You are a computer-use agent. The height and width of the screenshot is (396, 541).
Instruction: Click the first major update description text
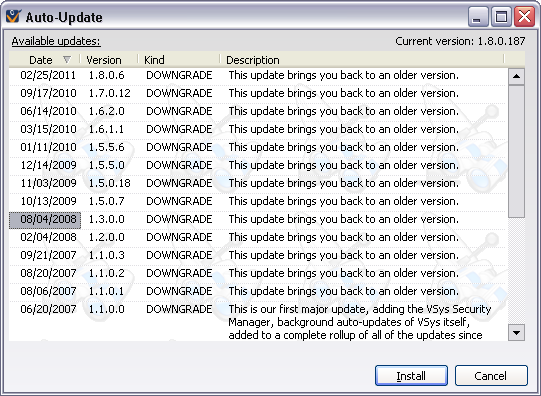[360, 322]
